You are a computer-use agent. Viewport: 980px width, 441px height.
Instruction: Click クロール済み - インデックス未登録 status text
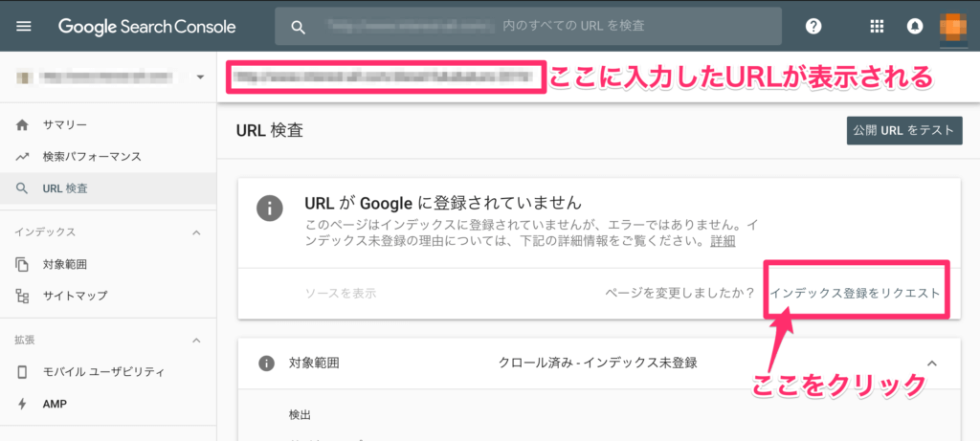click(x=598, y=363)
